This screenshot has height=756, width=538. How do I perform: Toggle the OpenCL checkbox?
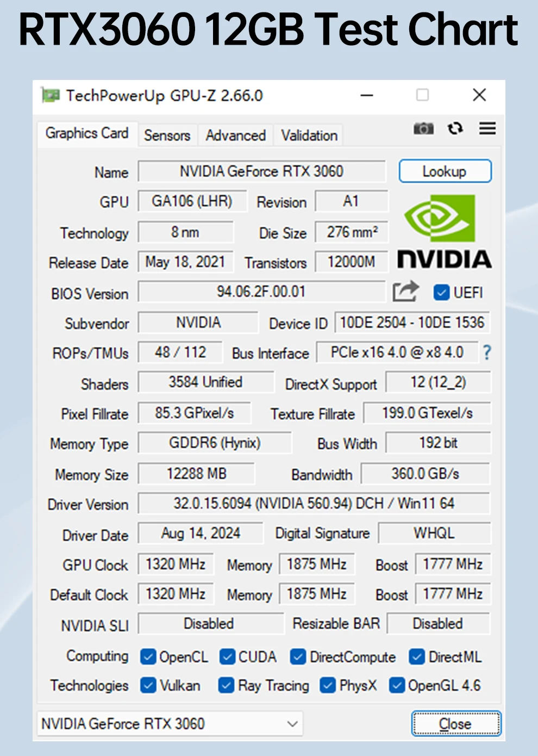[148, 657]
